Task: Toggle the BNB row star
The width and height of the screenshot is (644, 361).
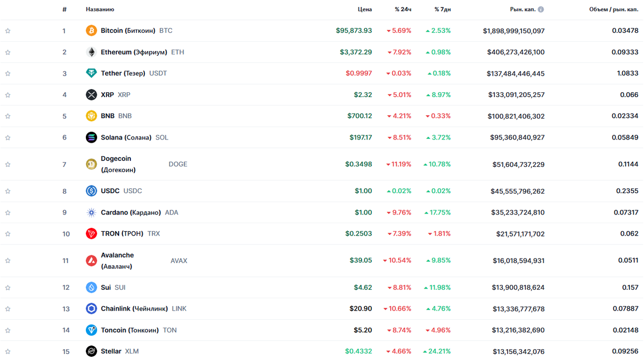Action: 8,116
